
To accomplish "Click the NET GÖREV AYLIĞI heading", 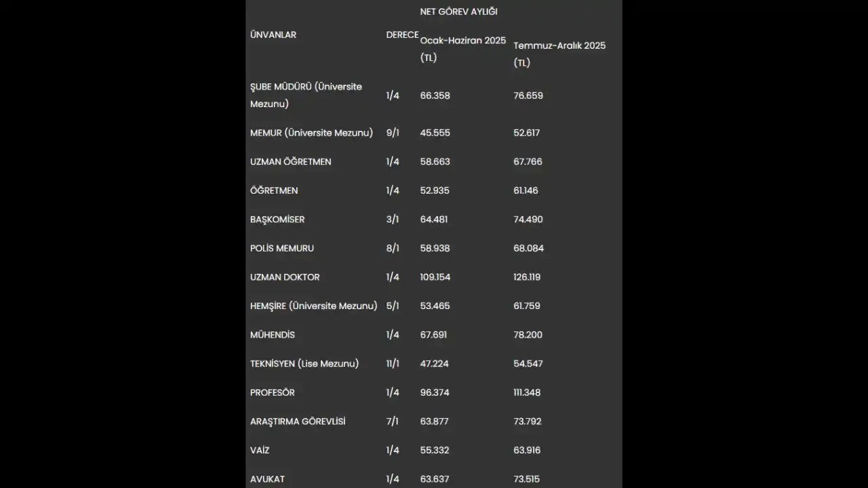I will click(x=458, y=12).
